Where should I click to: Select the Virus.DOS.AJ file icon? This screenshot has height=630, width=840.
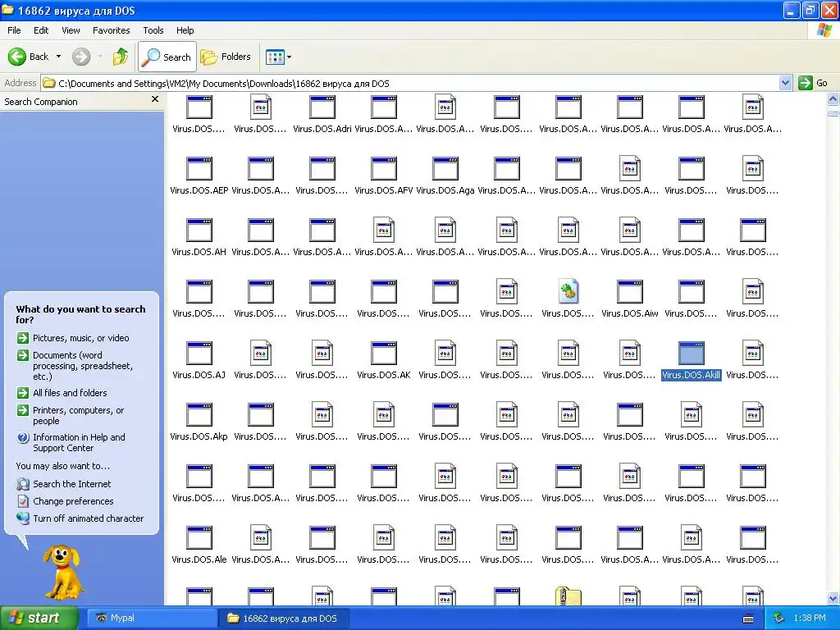pos(199,354)
